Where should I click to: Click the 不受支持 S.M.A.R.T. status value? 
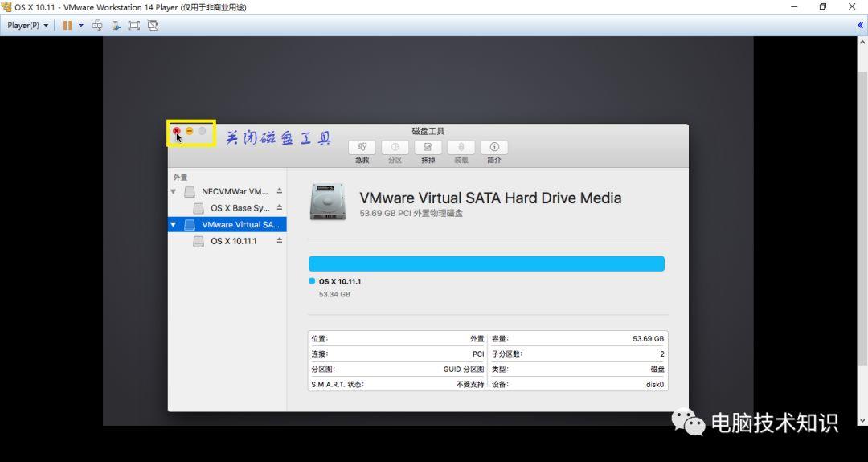point(470,385)
